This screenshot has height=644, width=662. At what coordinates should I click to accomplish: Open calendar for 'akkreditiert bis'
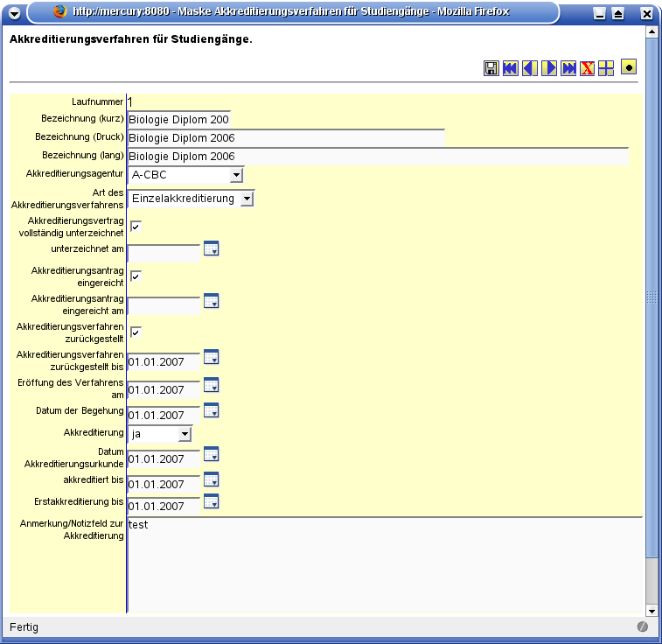point(211,479)
